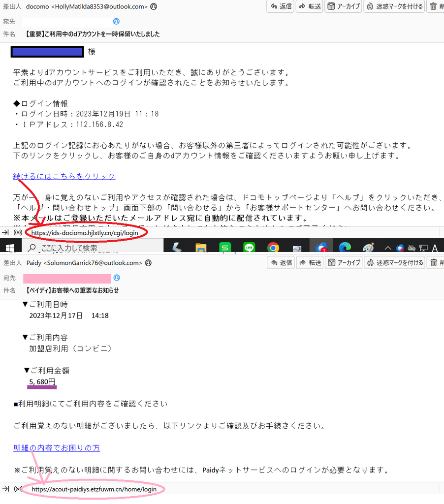Click network display icon in system tray
The height and width of the screenshot is (504, 444).
click(x=423, y=248)
